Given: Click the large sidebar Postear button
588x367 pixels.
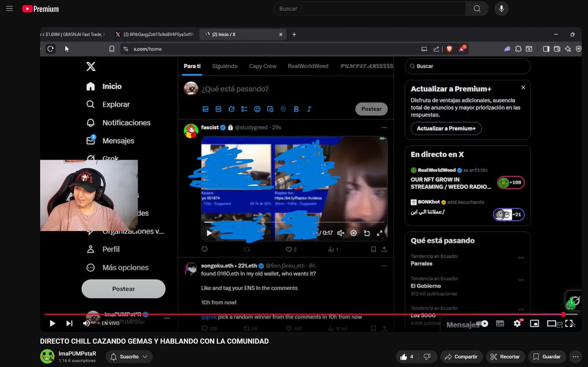Looking at the screenshot, I should pos(123,289).
